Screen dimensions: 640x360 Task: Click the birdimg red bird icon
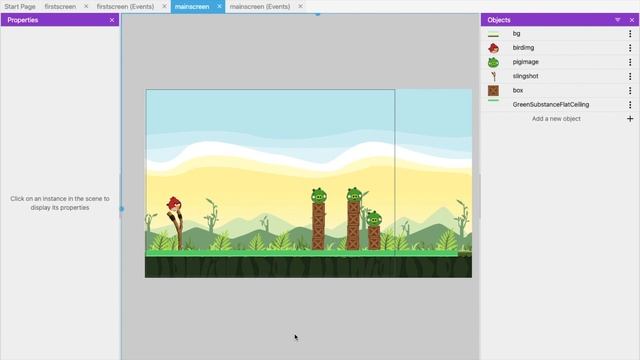pos(493,48)
